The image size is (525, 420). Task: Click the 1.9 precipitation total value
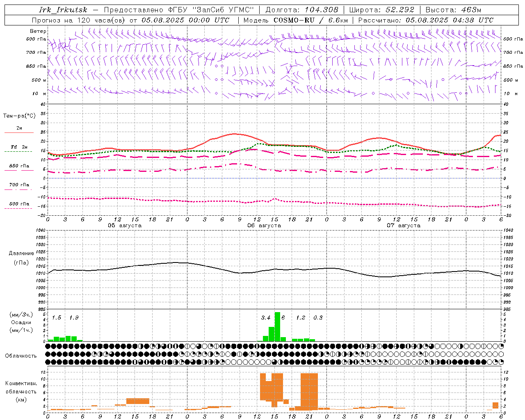[x=74, y=318]
